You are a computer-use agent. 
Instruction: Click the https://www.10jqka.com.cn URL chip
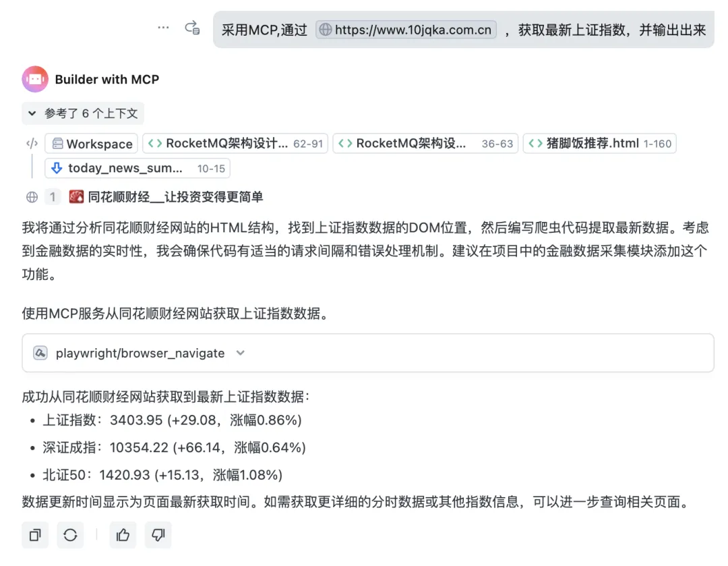(406, 30)
